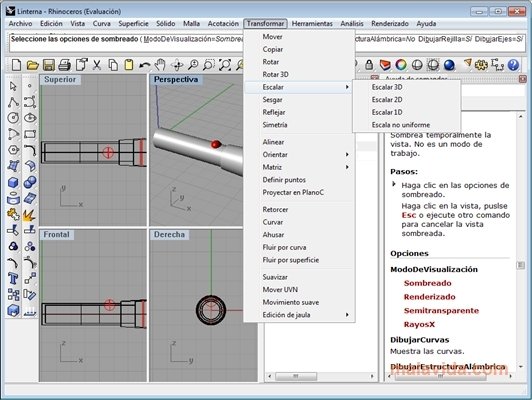Open a file with the folder icon

[x=32, y=64]
